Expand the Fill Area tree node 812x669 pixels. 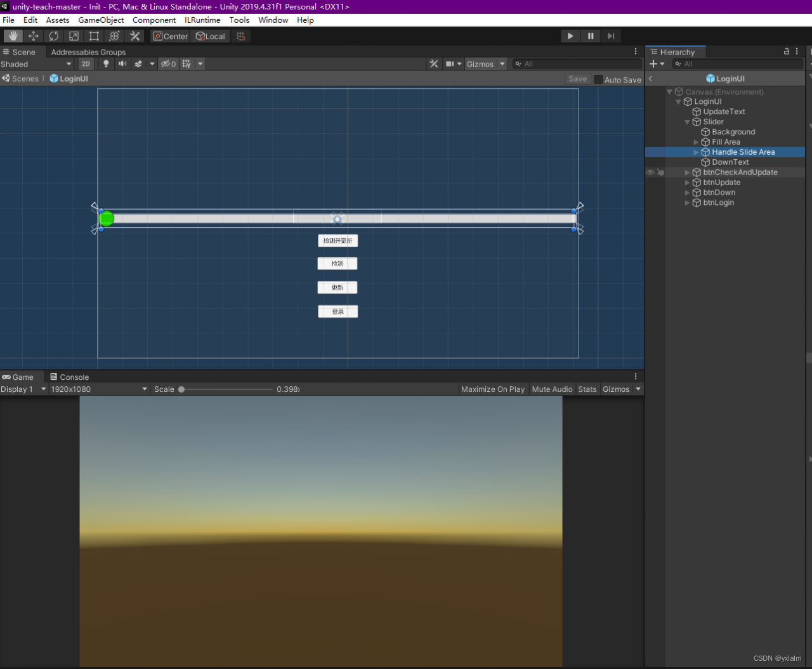(x=696, y=142)
